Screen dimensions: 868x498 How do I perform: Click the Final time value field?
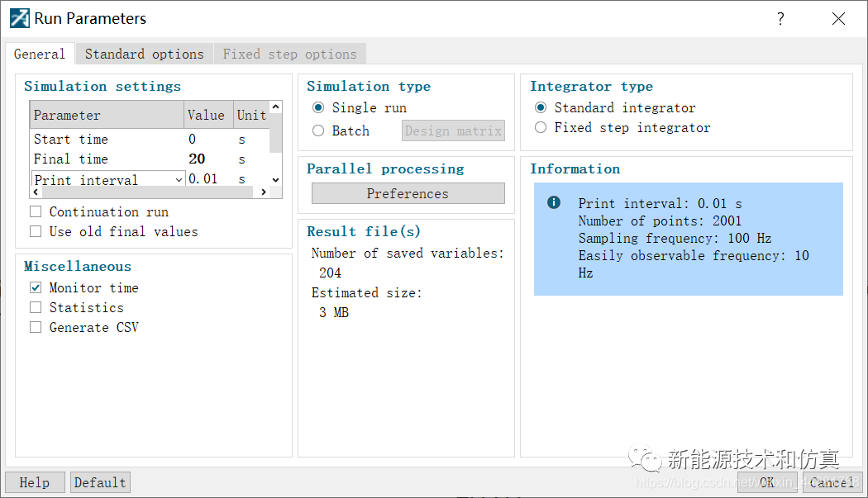[x=207, y=159]
